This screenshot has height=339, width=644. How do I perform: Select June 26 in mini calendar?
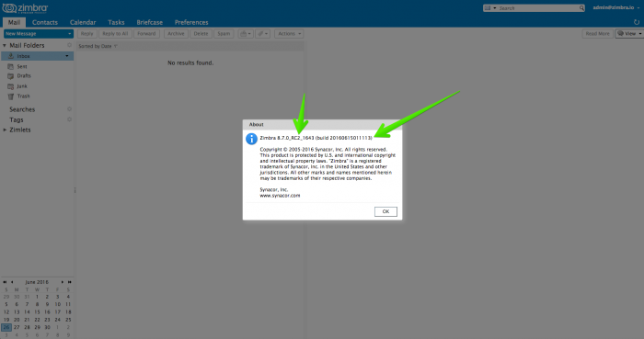pyautogui.click(x=6, y=327)
